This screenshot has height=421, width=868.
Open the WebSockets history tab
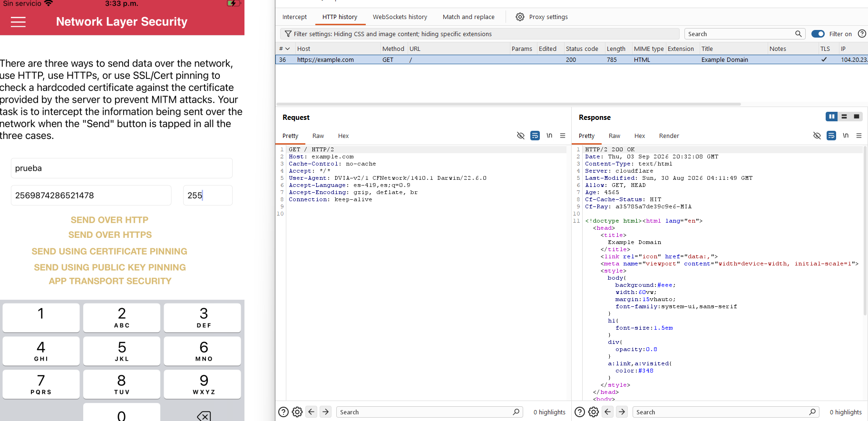point(400,17)
